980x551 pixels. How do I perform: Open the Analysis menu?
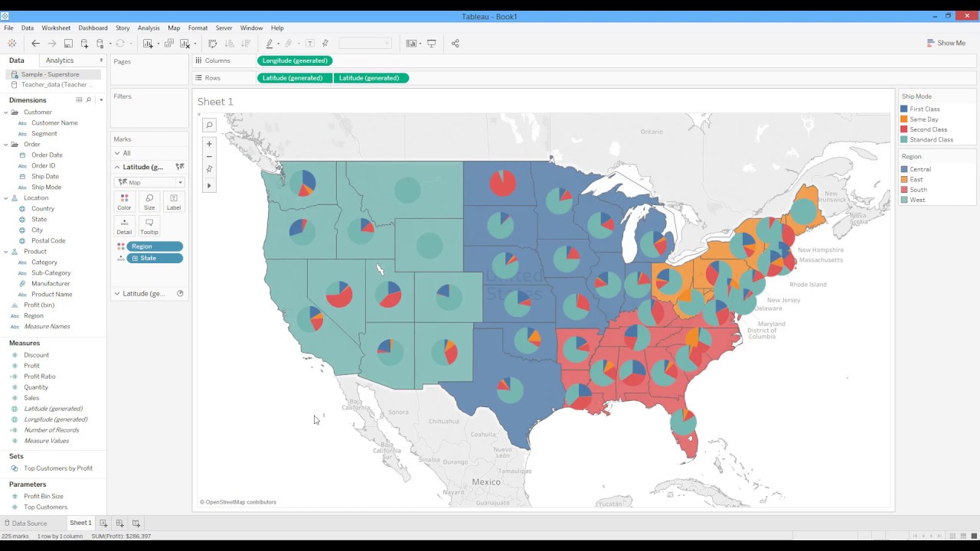149,28
